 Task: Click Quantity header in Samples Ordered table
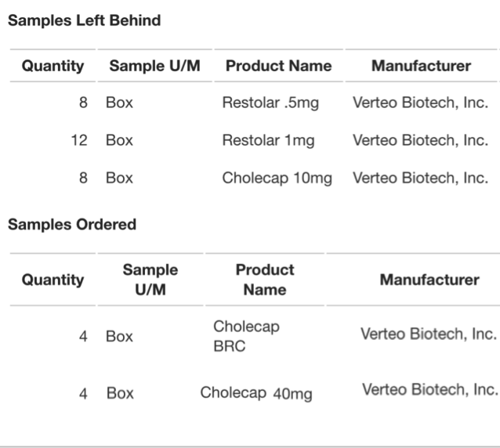pyautogui.click(x=53, y=280)
